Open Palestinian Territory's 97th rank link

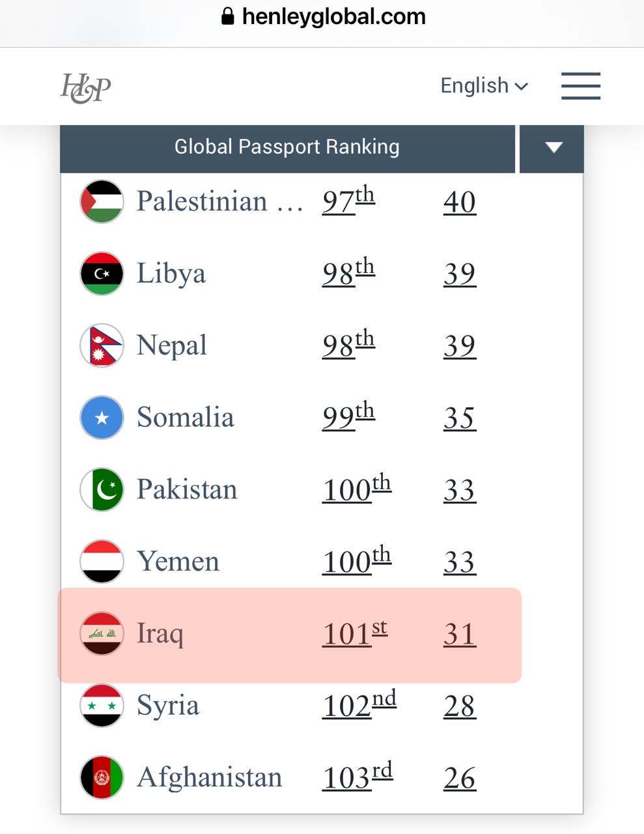tap(348, 201)
